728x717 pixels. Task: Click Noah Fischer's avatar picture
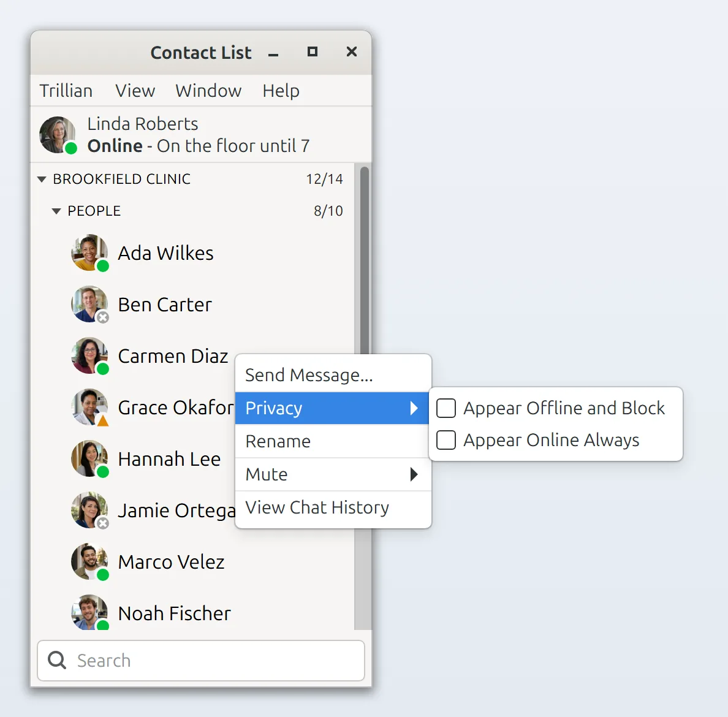pyautogui.click(x=89, y=612)
